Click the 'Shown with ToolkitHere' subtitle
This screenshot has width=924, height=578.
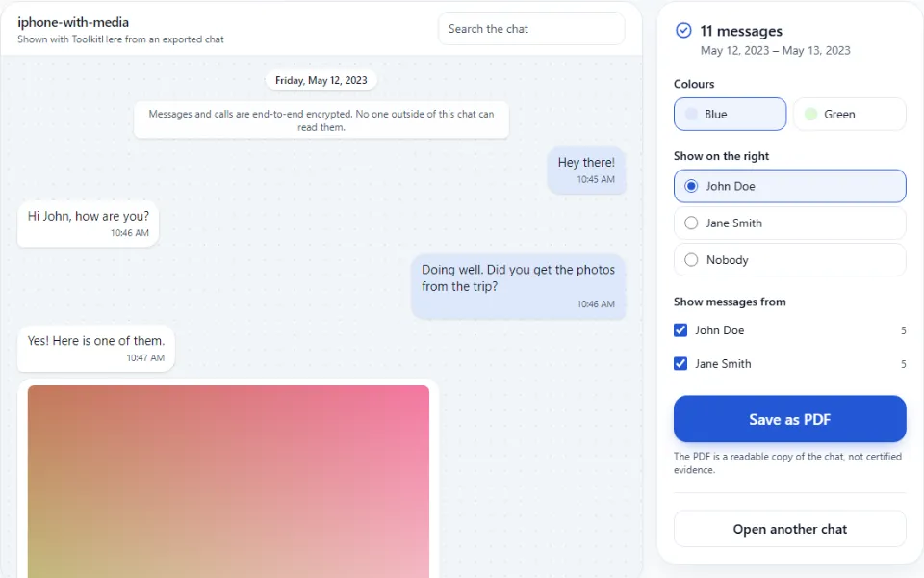tap(120, 39)
